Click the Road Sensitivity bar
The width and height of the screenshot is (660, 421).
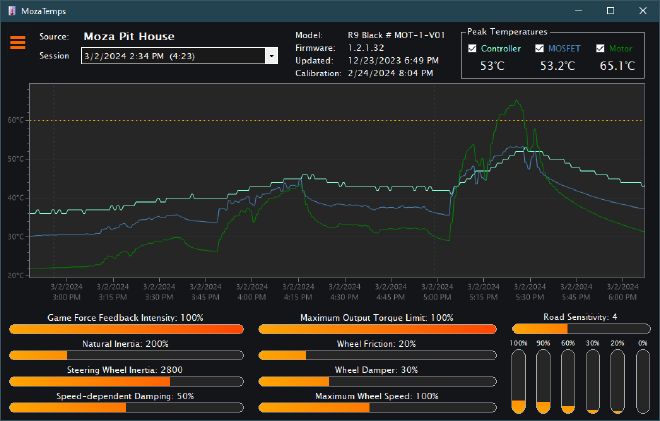tap(579, 328)
